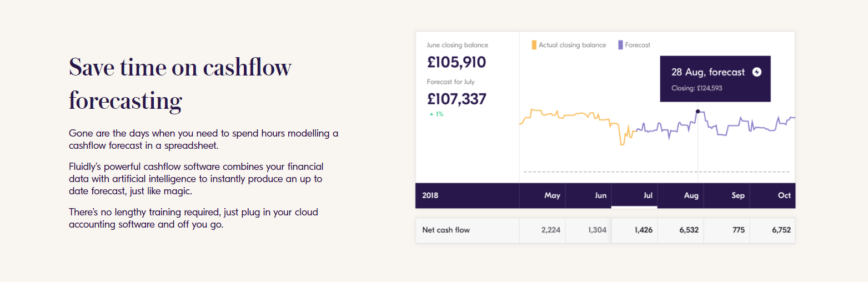868x282 pixels.
Task: Open the Aug month tab
Action: (x=691, y=195)
